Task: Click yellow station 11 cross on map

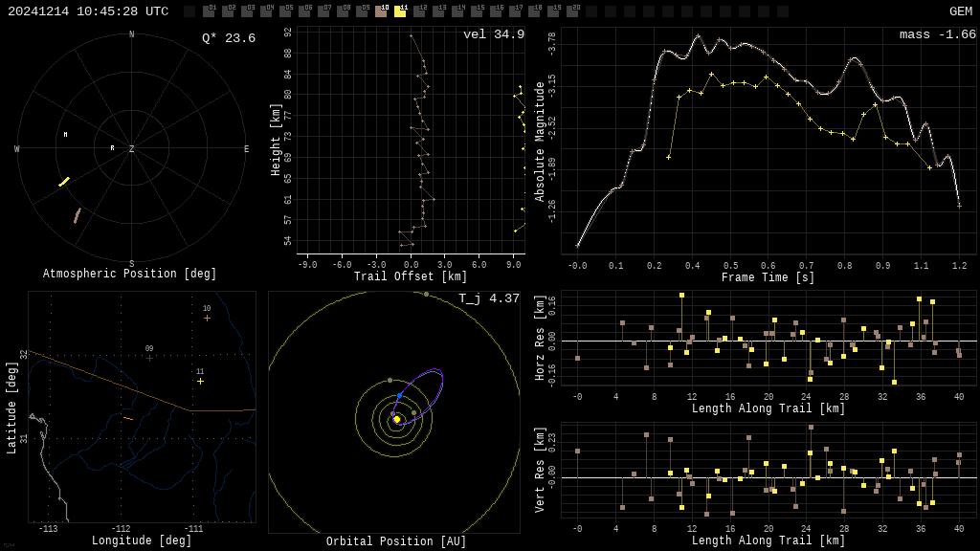Action: click(x=200, y=381)
